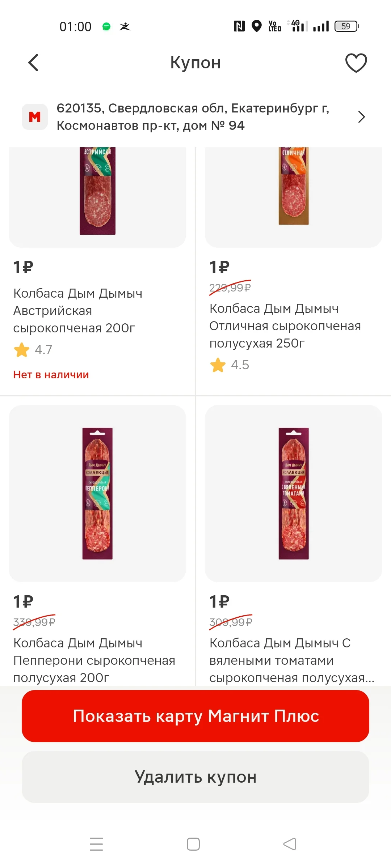Add coupon to favorites with heart icon
This screenshot has height=868, width=391.
[x=356, y=63]
